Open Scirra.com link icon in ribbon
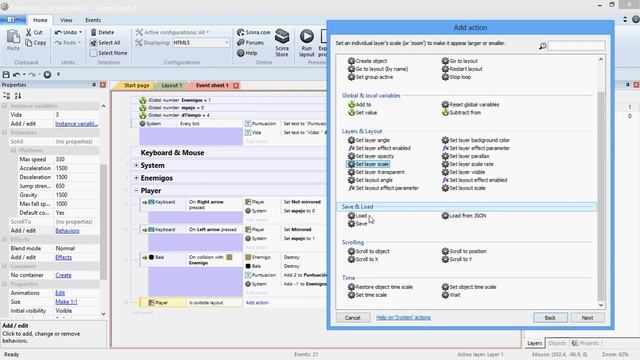Image resolution: width=640 pixels, height=360 pixels. pyautogui.click(x=240, y=32)
